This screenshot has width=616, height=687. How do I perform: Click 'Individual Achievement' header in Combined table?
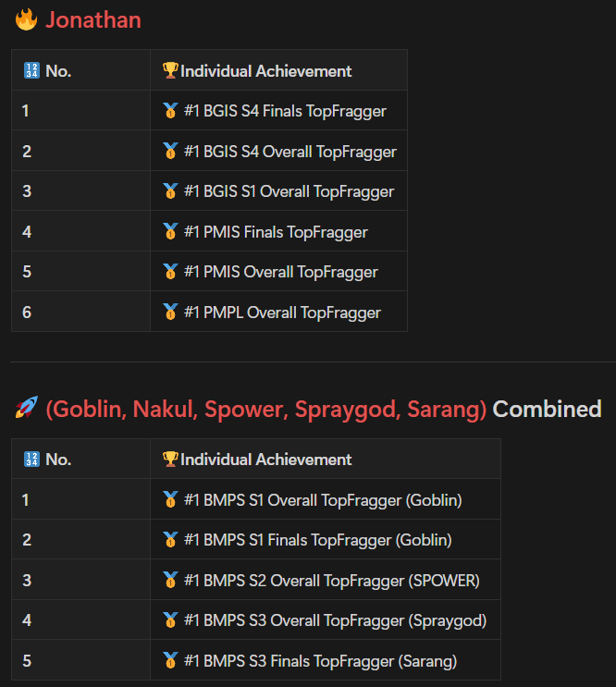coord(266,460)
